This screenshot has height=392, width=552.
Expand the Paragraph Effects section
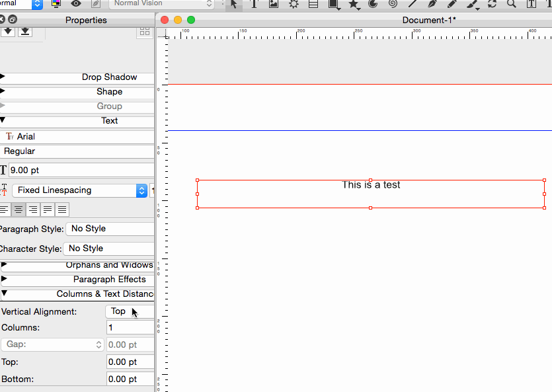(x=3, y=279)
